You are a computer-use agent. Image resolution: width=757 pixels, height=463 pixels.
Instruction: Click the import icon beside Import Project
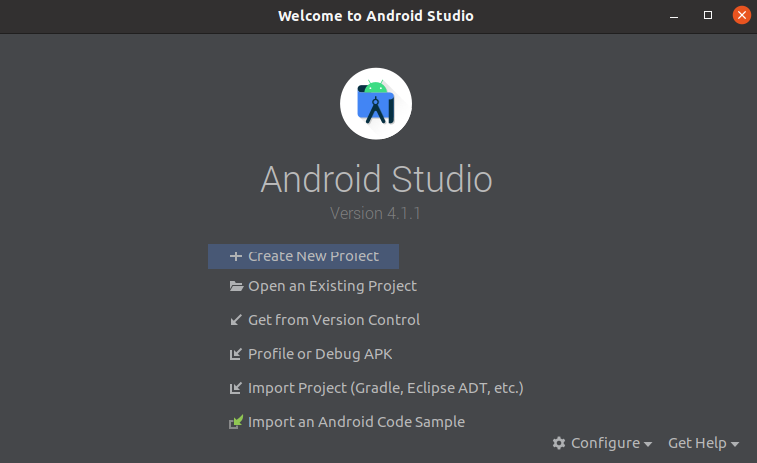click(236, 388)
